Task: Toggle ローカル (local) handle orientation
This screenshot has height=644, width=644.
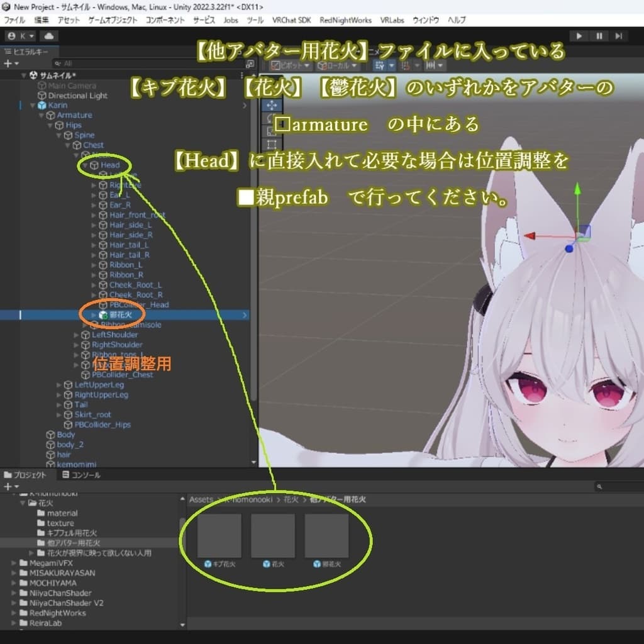Action: [334, 65]
